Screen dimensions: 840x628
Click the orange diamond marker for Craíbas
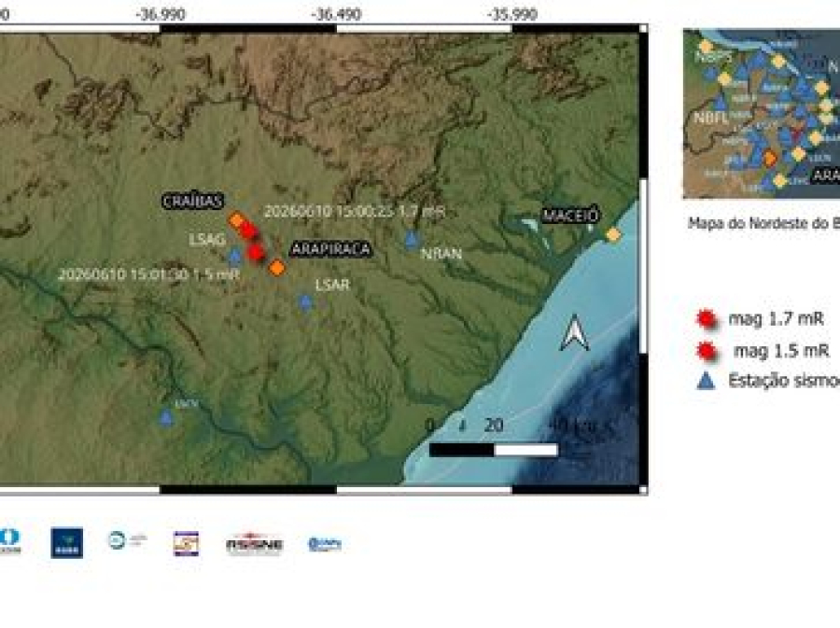point(236,219)
